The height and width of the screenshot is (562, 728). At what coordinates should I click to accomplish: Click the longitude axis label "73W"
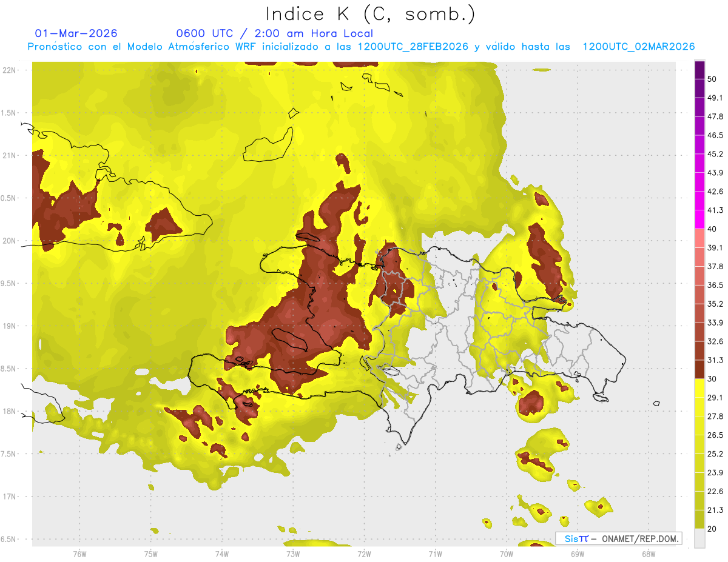click(293, 554)
